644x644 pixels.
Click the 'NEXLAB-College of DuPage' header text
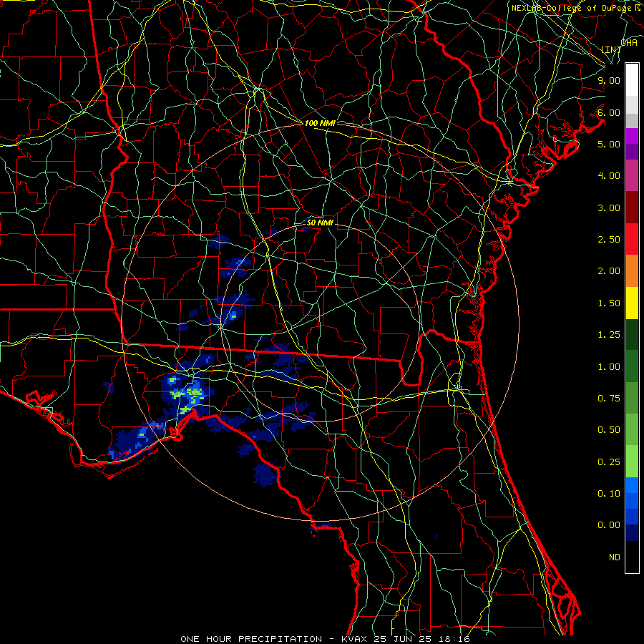[x=572, y=8]
